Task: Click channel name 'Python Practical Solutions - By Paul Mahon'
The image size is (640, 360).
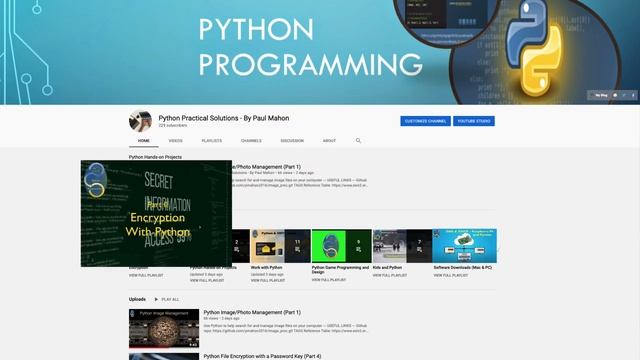Action: click(224, 118)
